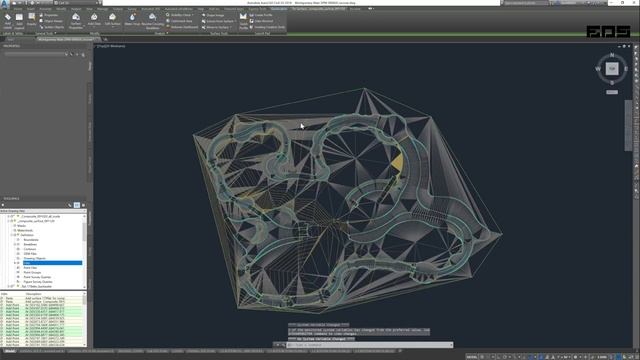Viewport: 640px width, 360px height.
Task: Click Resolve Crossing Breaklines tool
Action: [x=152, y=20]
